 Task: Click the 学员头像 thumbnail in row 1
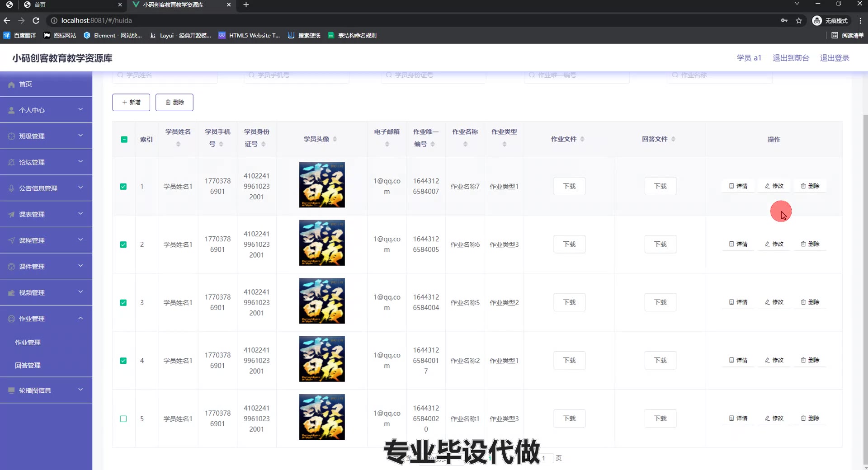click(322, 185)
